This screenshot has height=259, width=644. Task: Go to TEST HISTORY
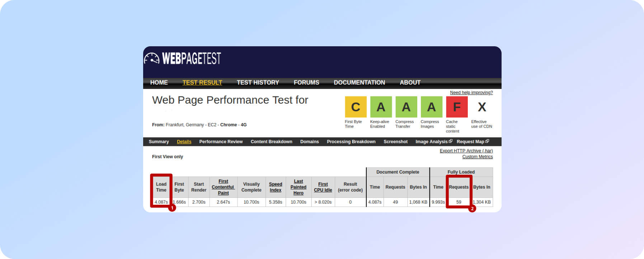click(x=258, y=83)
